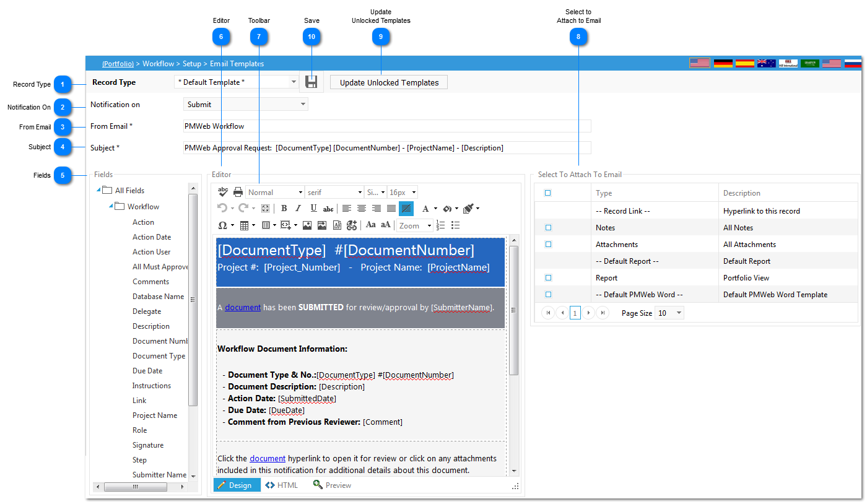
Task: Toggle bold formatting in the editor
Action: (x=284, y=209)
